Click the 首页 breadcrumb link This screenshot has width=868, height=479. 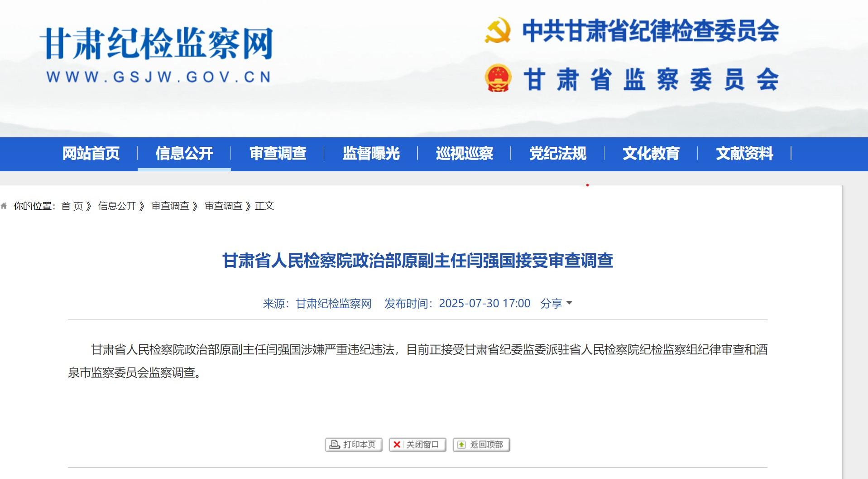pos(72,206)
